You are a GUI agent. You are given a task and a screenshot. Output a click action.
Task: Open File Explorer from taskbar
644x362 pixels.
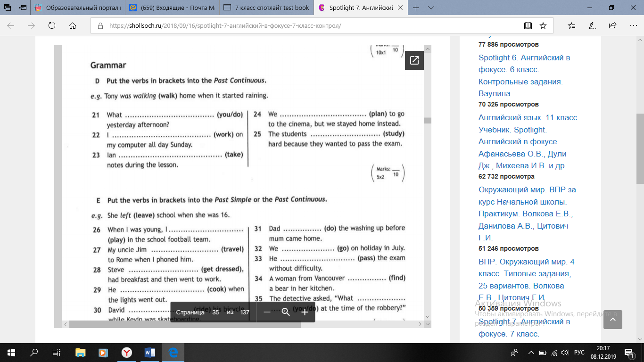click(x=81, y=352)
